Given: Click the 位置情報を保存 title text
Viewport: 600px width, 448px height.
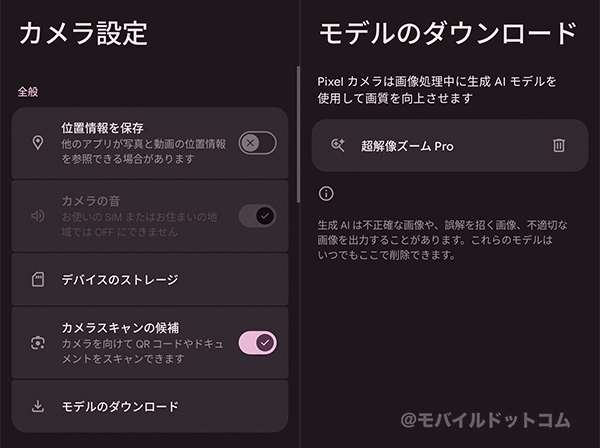Looking at the screenshot, I should point(102,128).
